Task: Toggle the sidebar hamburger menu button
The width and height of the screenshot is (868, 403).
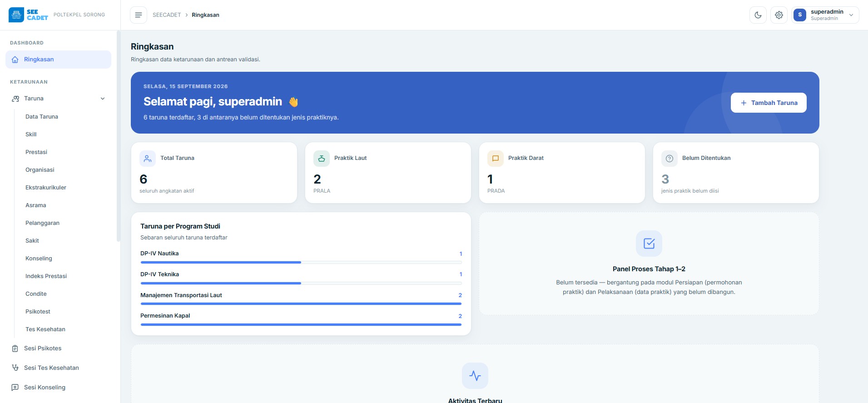Action: [x=139, y=15]
